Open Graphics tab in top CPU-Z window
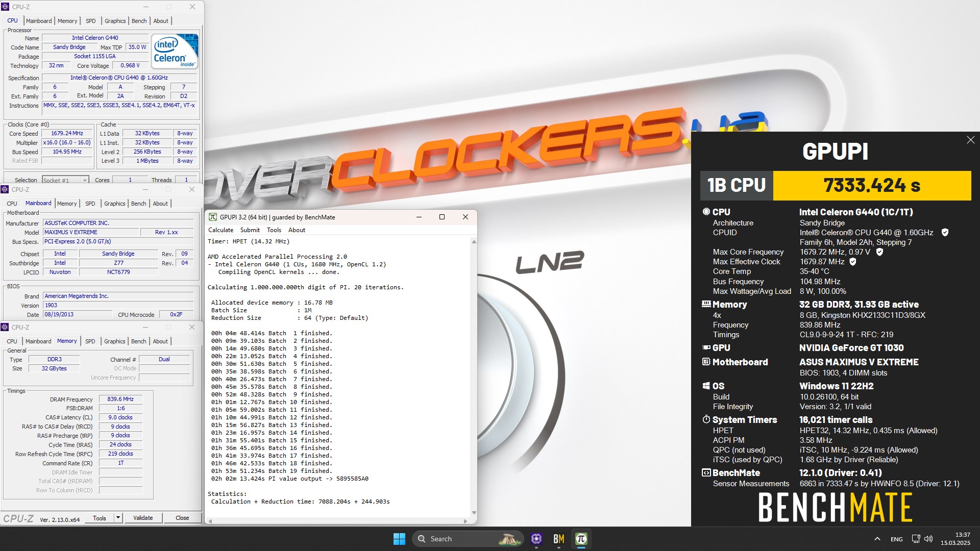Image resolution: width=980 pixels, height=551 pixels. [115, 21]
